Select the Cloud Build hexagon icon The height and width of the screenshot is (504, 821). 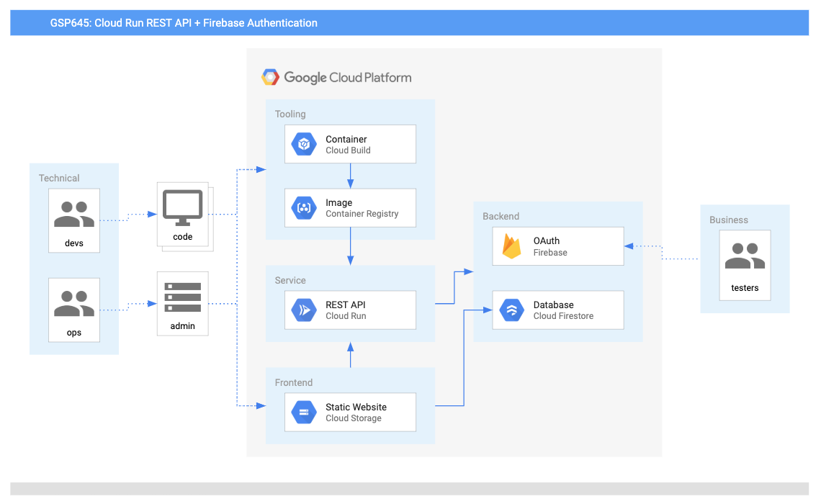[304, 144]
